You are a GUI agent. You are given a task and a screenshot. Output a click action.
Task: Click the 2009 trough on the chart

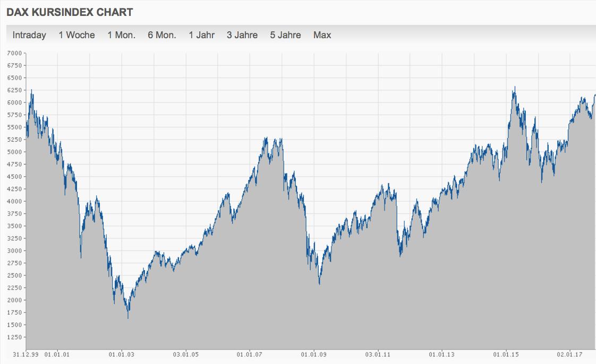(x=319, y=283)
